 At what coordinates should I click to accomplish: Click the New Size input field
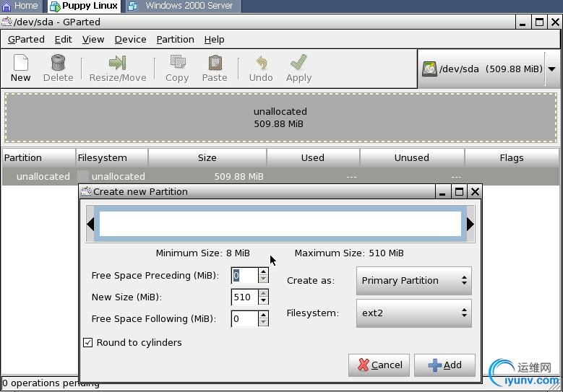(x=244, y=297)
